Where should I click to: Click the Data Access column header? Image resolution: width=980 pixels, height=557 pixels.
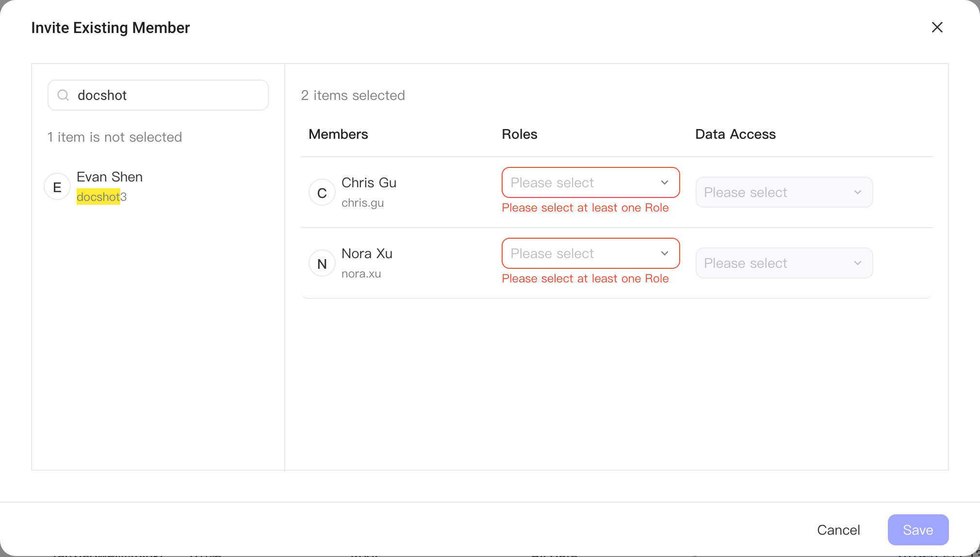pos(735,134)
